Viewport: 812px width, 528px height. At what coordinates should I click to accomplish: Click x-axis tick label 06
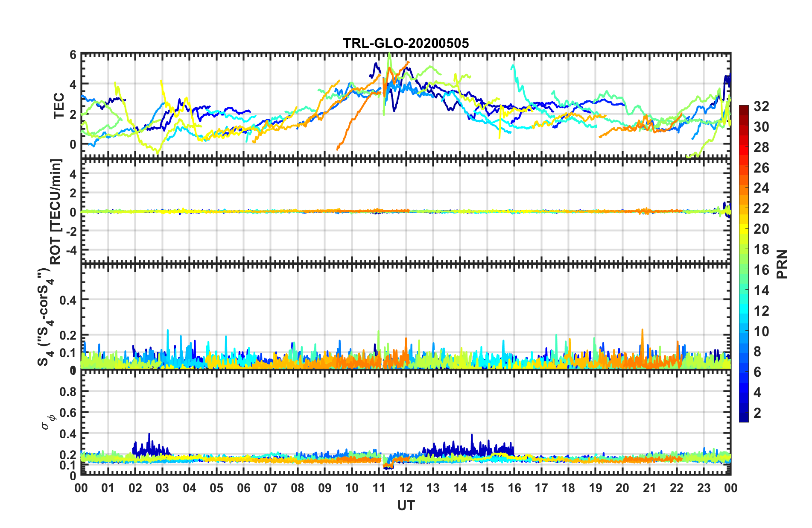pyautogui.click(x=243, y=488)
